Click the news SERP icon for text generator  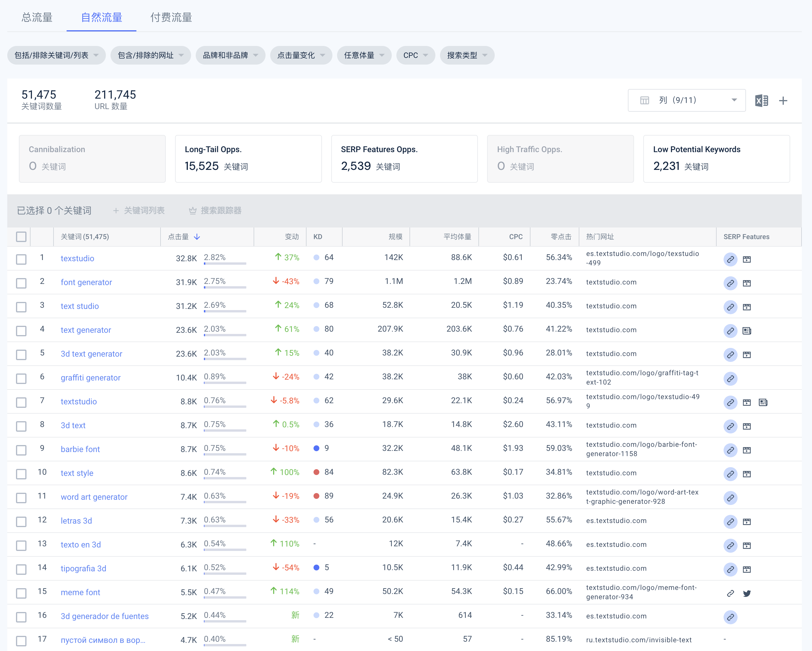click(747, 331)
